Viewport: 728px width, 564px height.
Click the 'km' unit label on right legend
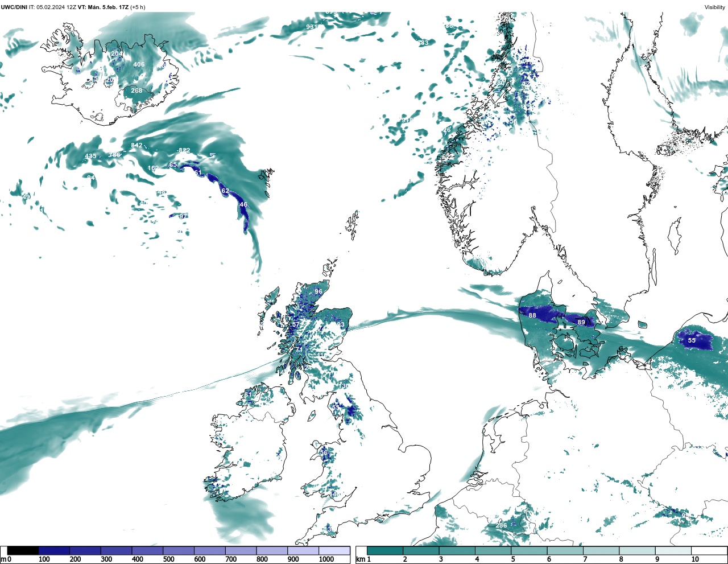point(360,559)
